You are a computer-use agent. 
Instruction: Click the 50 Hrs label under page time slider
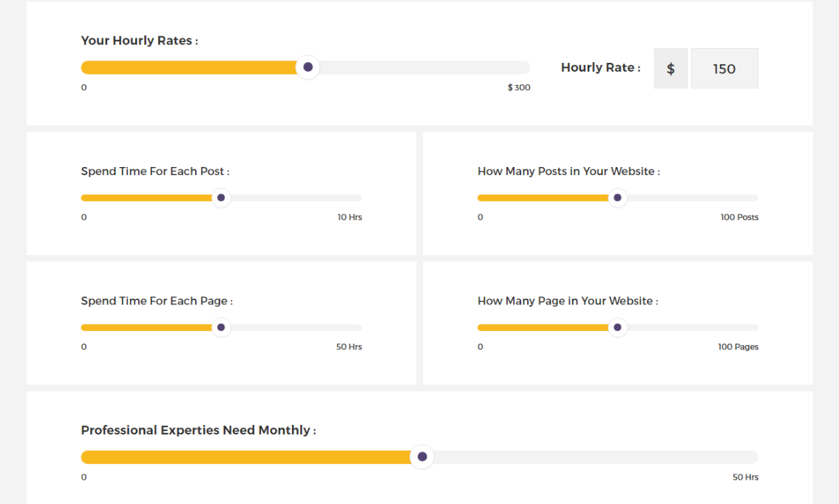349,346
